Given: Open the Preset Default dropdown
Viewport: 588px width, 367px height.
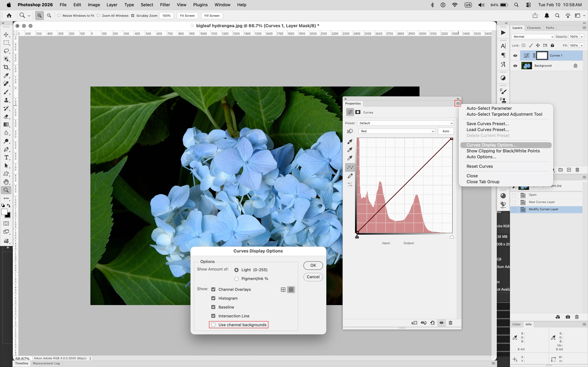Looking at the screenshot, I should tap(405, 123).
